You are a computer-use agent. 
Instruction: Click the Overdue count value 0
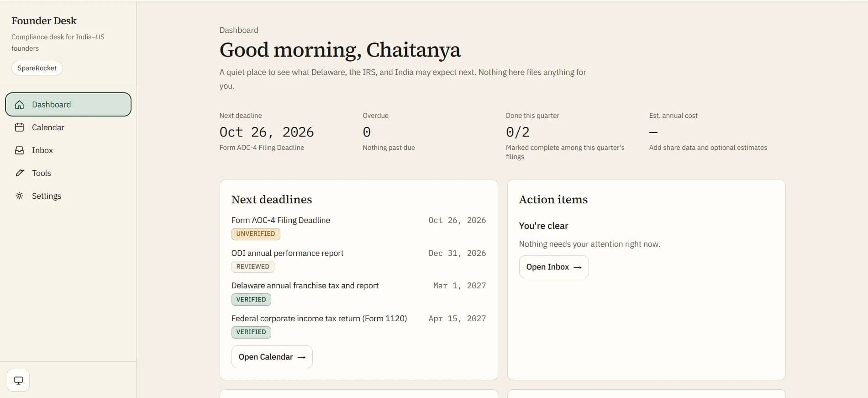click(x=367, y=132)
